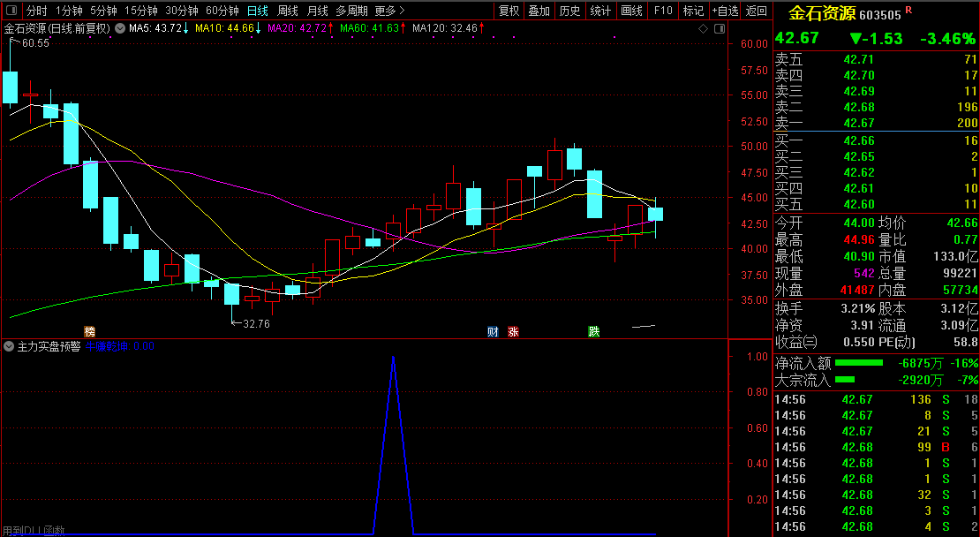Screen dimensions: 980x537
Task: Switch to the 分时 intraday tab
Action: [36, 11]
